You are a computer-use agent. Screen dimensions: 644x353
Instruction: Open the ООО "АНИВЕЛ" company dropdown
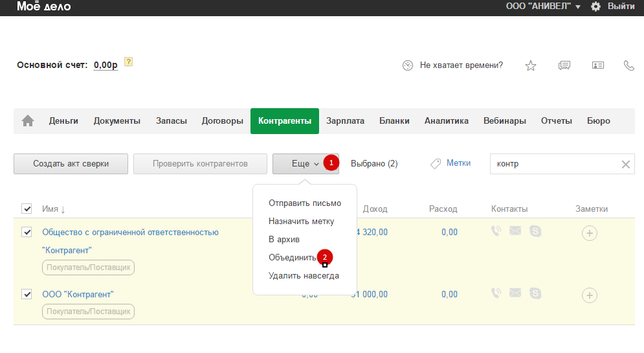coord(542,6)
